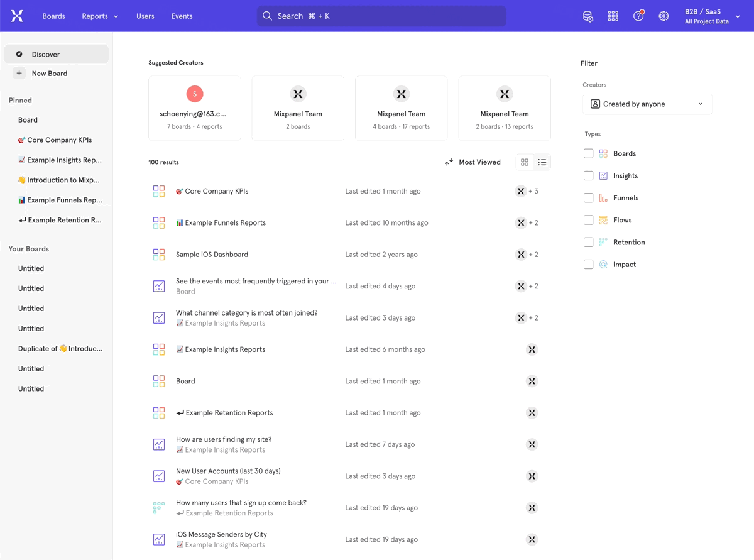Click the '100 results' label
The width and height of the screenshot is (754, 560).
(163, 162)
